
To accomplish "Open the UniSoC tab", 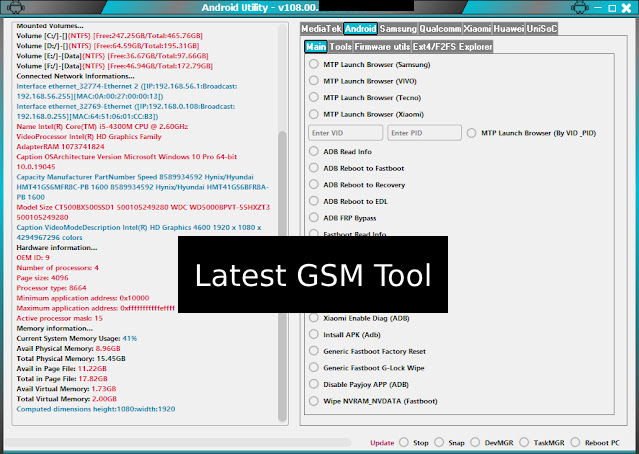I will coord(542,29).
